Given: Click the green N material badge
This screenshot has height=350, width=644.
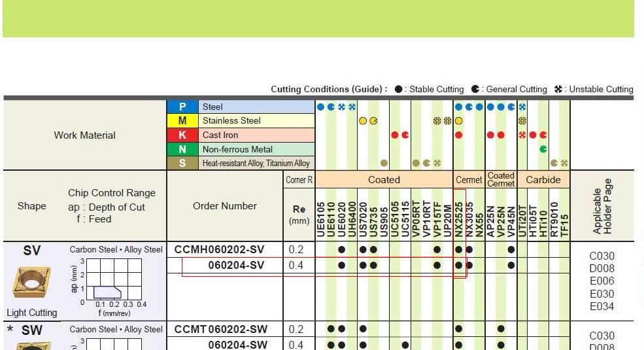Looking at the screenshot, I should [182, 149].
